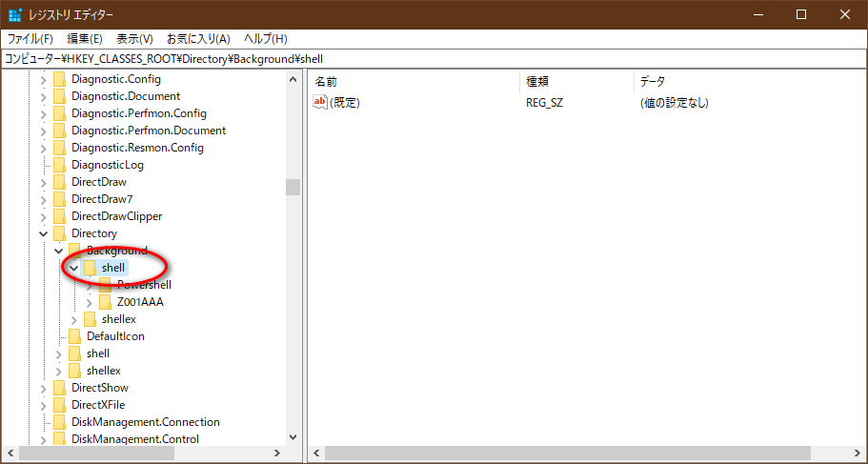The width and height of the screenshot is (868, 464).
Task: Expand the Z001AAA key chevron
Action: point(89,302)
